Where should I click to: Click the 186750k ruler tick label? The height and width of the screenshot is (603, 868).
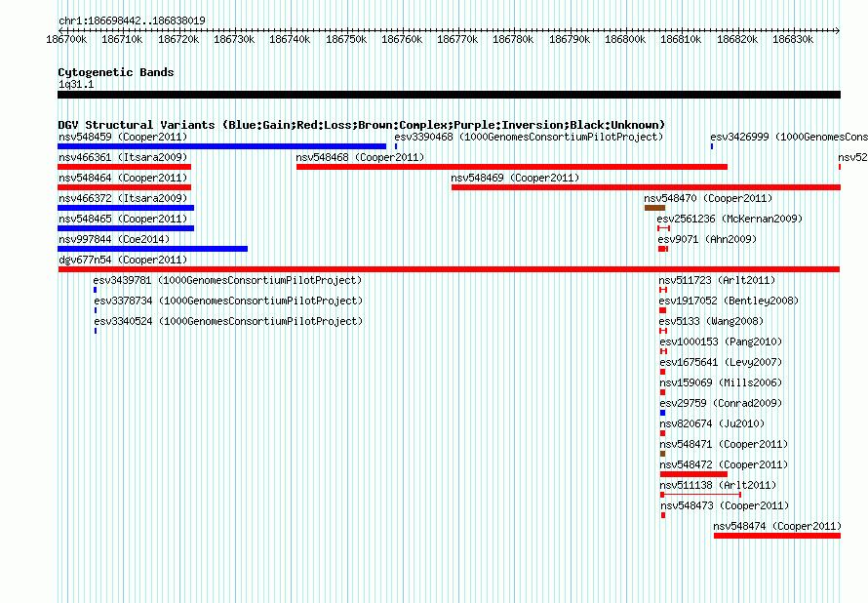[x=346, y=39]
